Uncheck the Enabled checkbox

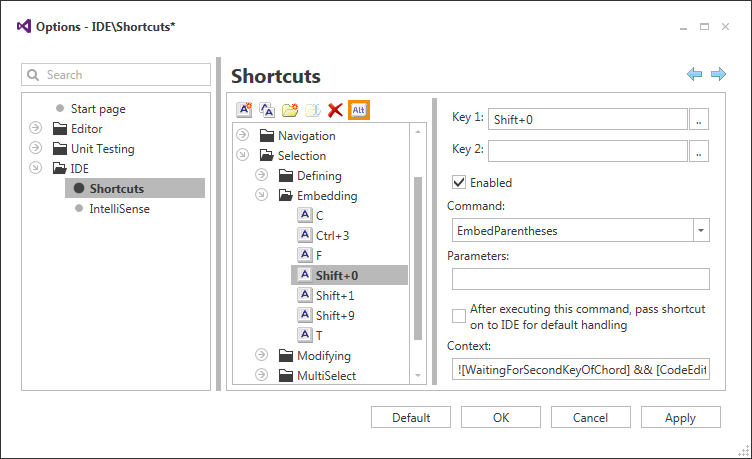pyautogui.click(x=460, y=183)
